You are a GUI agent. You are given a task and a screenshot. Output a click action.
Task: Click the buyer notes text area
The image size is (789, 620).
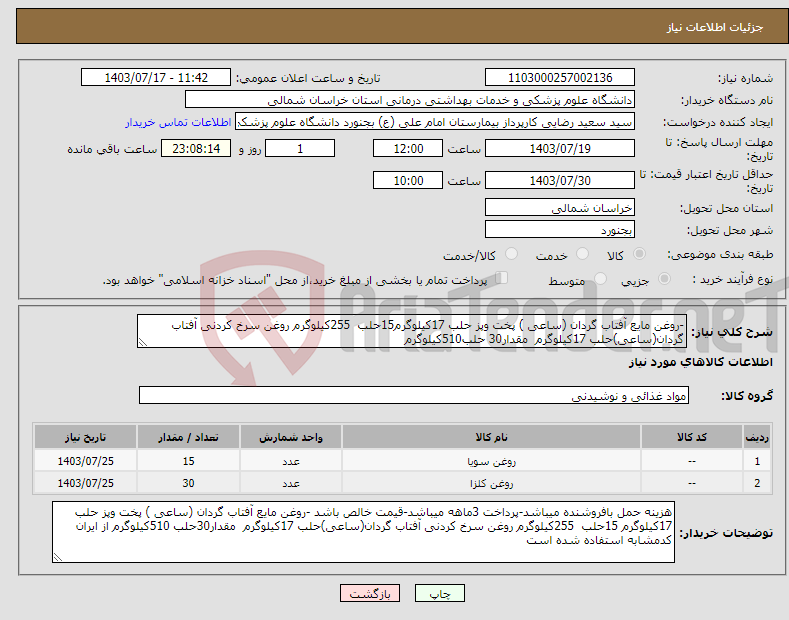(363, 532)
